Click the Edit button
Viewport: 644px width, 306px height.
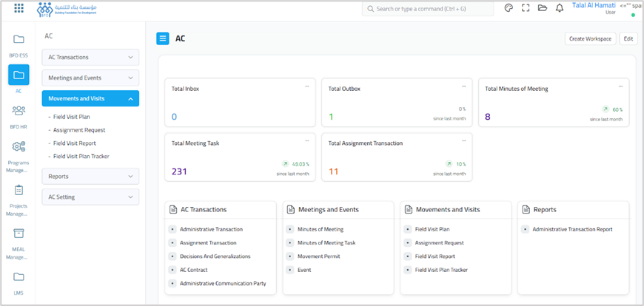pos(628,38)
